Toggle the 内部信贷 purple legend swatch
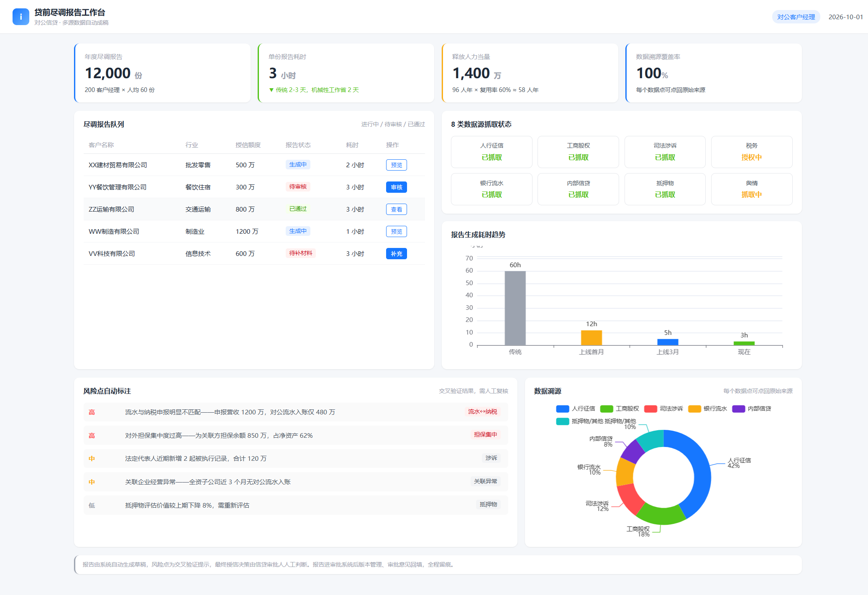This screenshot has width=868, height=595. (739, 409)
